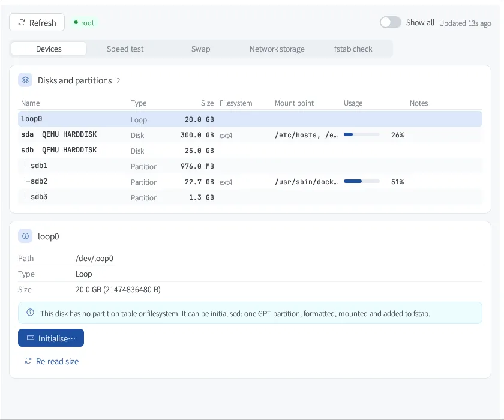504x420 pixels.
Task: Click the loop0 info circle icon
Action: (25, 236)
